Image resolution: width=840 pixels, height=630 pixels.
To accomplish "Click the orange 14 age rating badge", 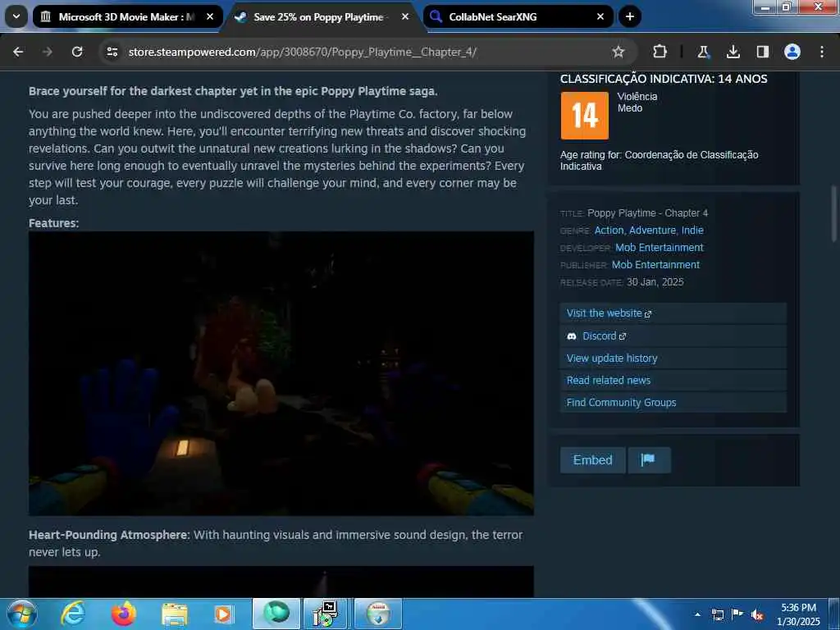I will coord(584,115).
